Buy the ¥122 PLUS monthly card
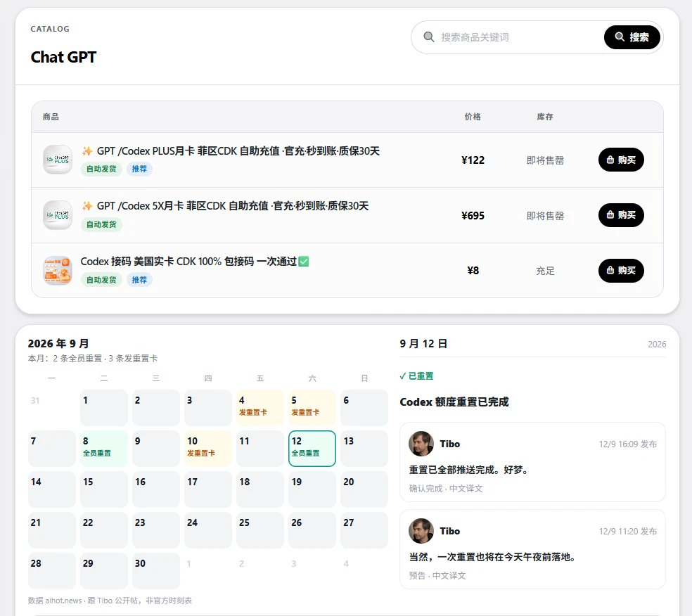The width and height of the screenshot is (692, 616). (621, 160)
